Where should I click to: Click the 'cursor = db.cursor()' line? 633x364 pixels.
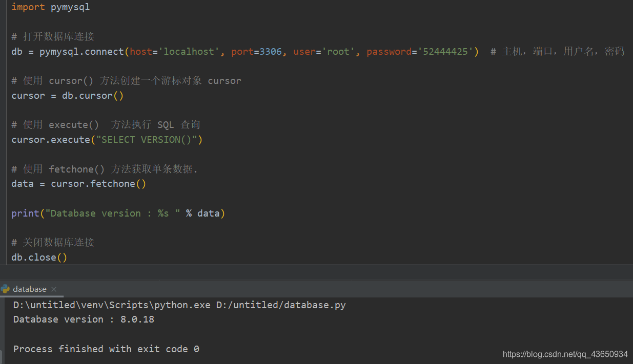tap(68, 96)
